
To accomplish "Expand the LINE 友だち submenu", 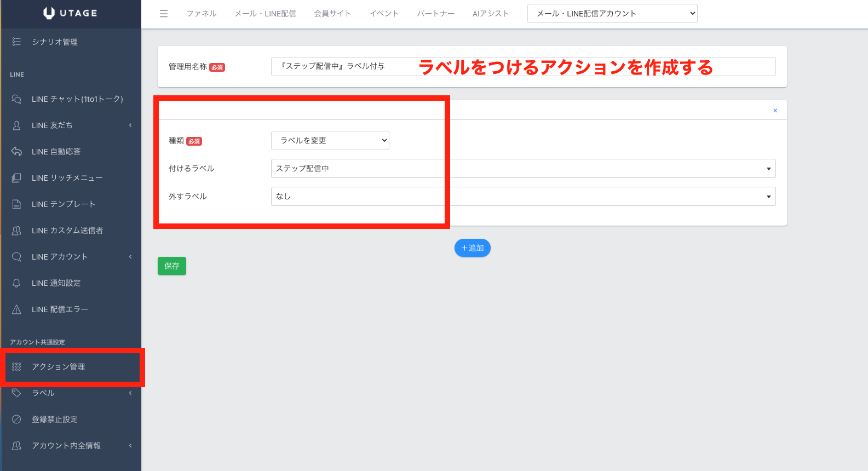I will click(x=130, y=125).
